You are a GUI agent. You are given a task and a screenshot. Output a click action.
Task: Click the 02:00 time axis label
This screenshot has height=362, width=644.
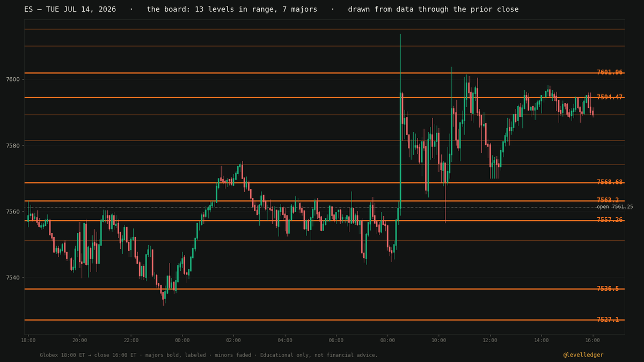point(233,340)
